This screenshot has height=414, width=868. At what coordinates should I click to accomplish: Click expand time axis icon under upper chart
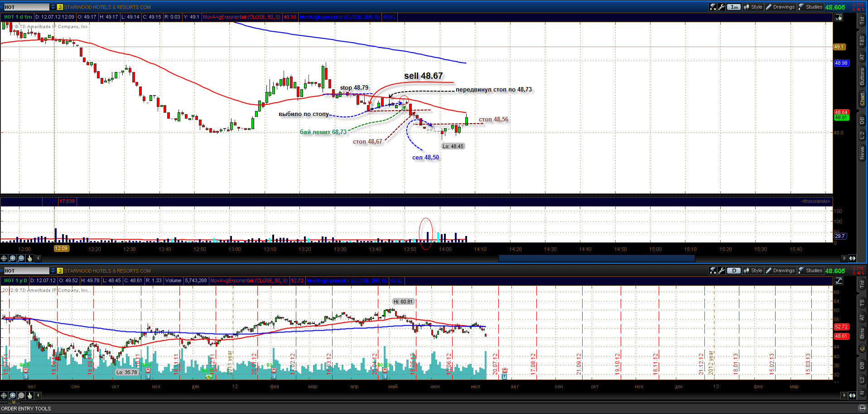point(852,258)
